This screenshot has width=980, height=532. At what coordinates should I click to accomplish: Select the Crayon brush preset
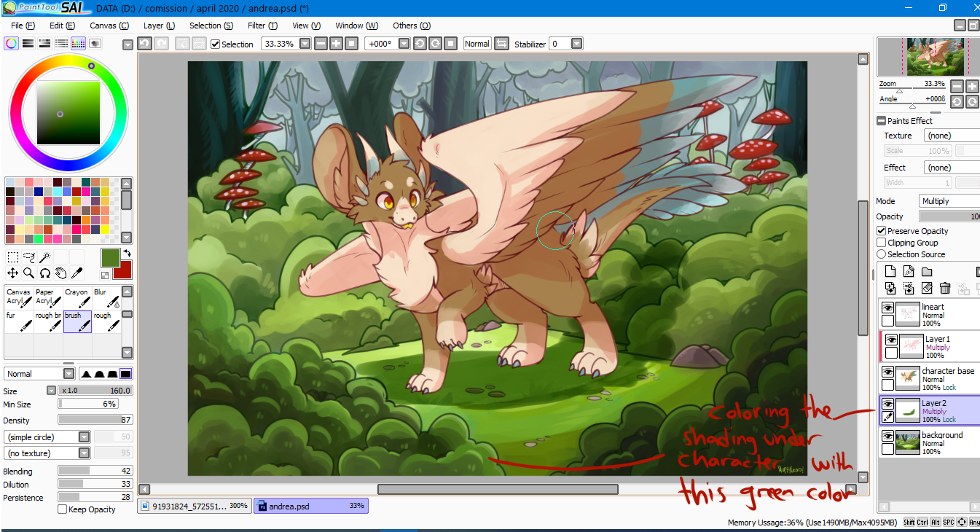(77, 297)
